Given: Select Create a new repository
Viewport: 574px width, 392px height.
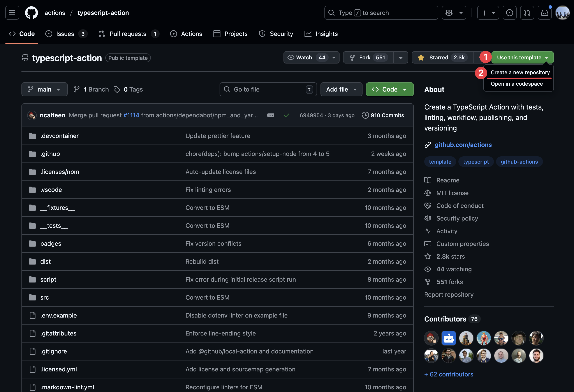Looking at the screenshot, I should pyautogui.click(x=520, y=72).
